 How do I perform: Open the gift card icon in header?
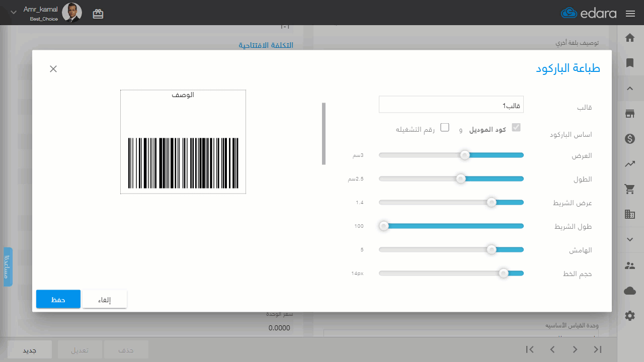tap(98, 14)
